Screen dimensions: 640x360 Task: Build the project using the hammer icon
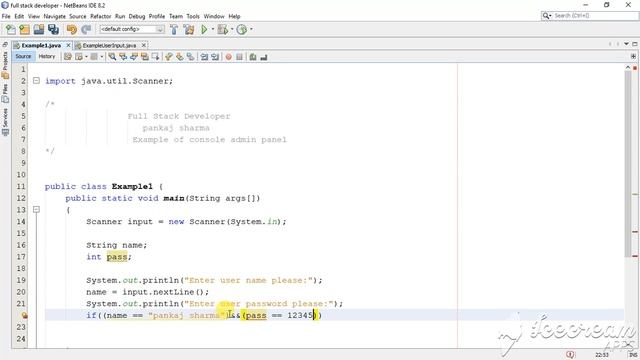(x=174, y=29)
